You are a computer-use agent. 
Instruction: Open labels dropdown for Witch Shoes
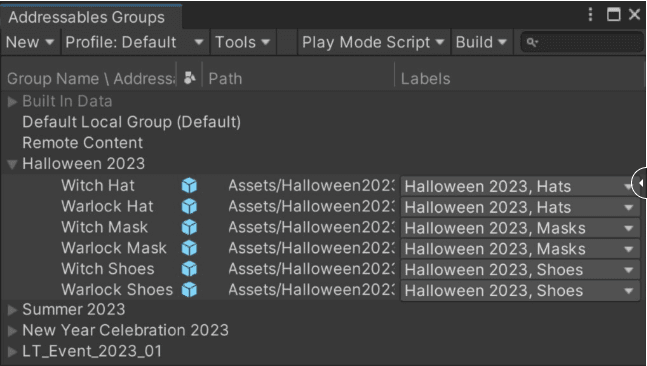520,270
